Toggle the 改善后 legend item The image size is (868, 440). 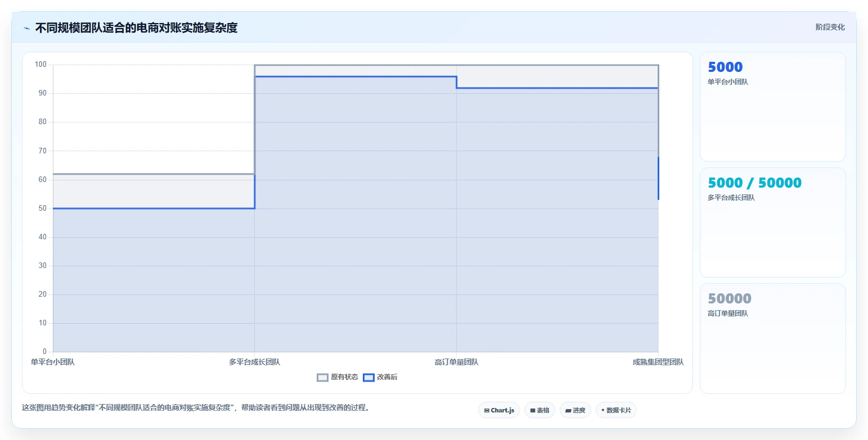380,378
